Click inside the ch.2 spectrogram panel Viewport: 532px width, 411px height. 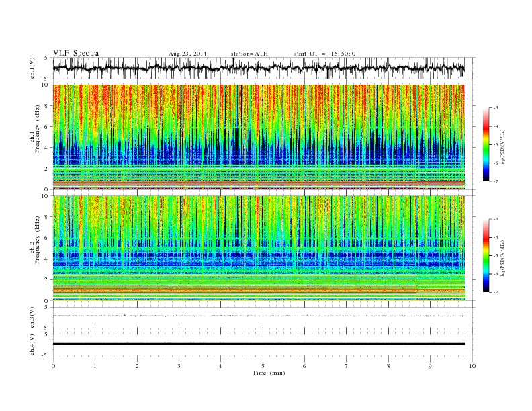tap(259, 248)
